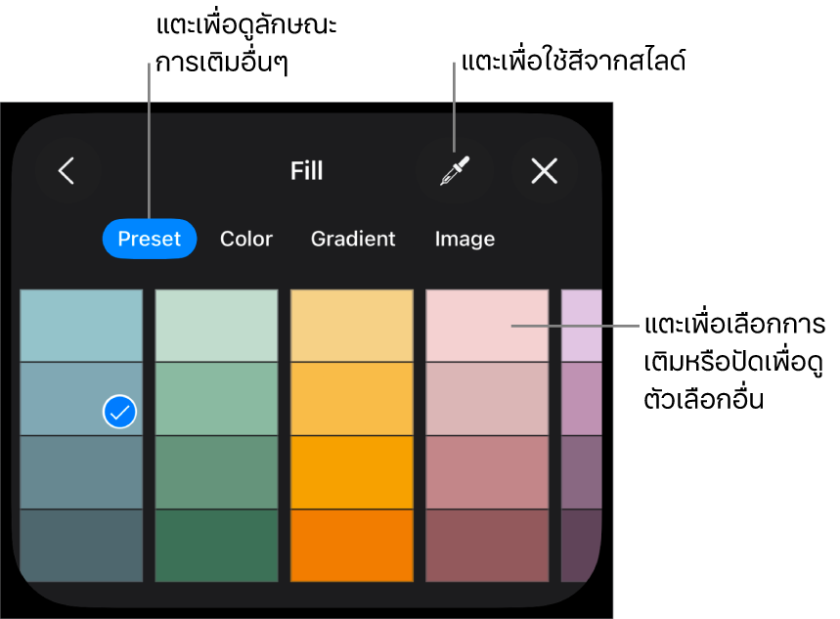Select the darkest slate blue swatch

click(x=81, y=546)
